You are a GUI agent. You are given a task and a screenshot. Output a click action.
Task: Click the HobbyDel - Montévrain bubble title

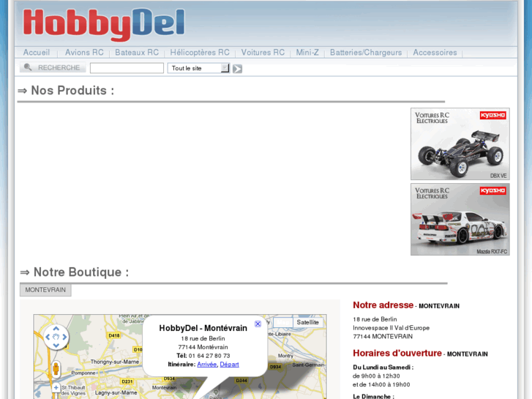pos(203,328)
